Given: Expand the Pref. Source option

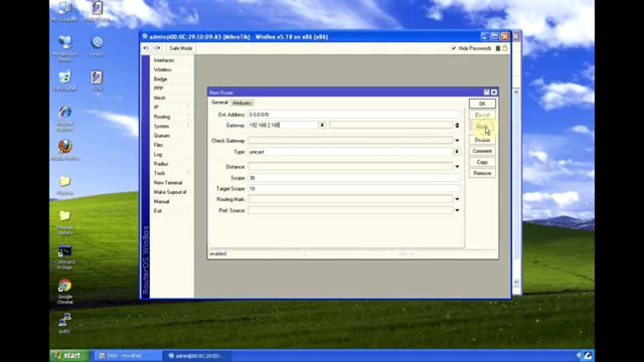Looking at the screenshot, I should [x=457, y=210].
